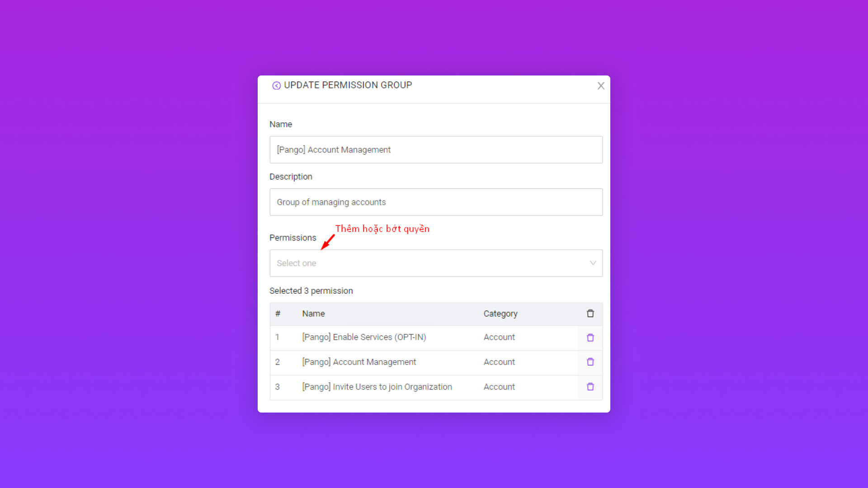Focus the Name input field
868x488 pixels.
click(x=436, y=150)
